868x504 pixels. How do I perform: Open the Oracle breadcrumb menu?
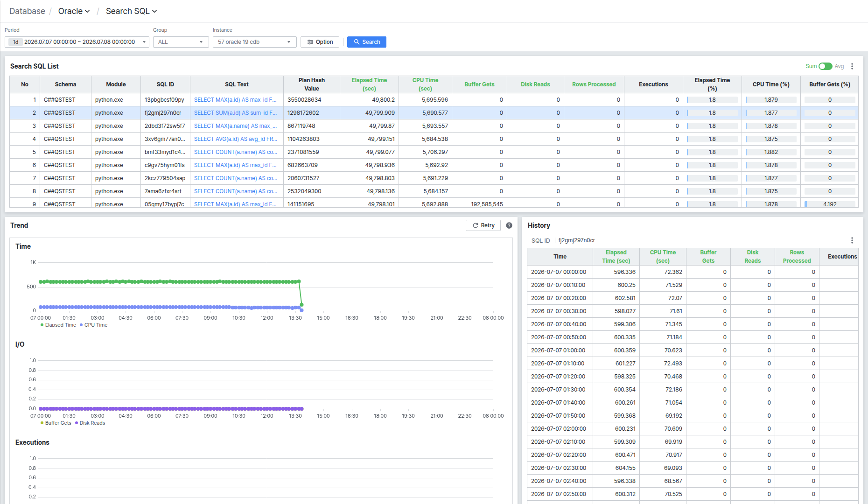click(74, 11)
